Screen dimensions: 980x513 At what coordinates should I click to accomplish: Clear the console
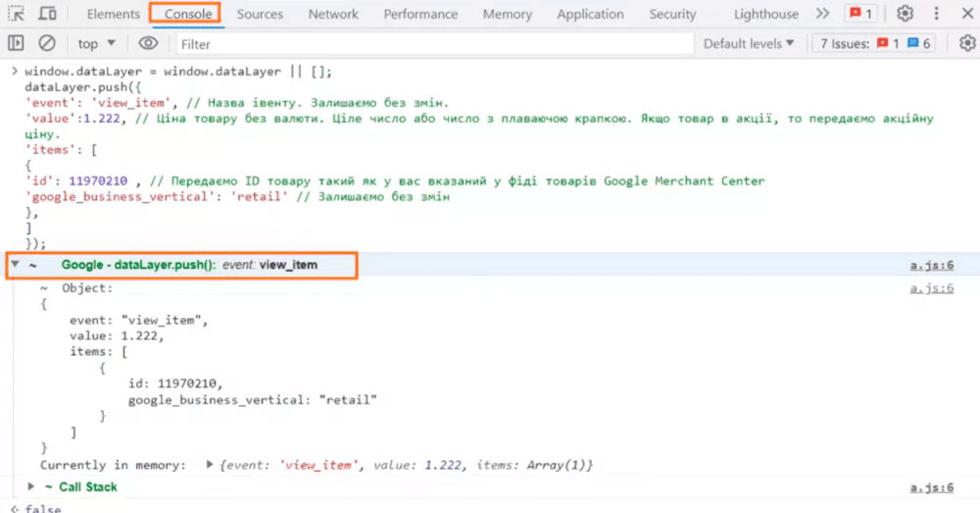(47, 43)
